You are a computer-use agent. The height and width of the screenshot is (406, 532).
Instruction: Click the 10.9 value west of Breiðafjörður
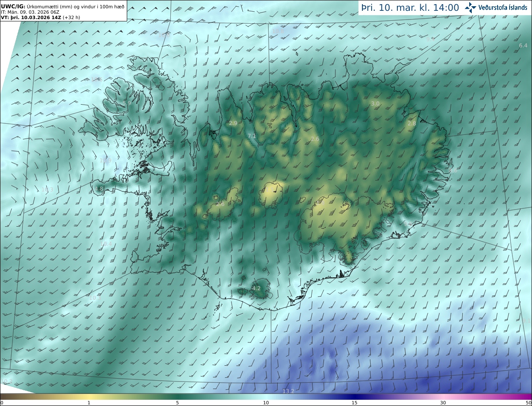[106, 160]
